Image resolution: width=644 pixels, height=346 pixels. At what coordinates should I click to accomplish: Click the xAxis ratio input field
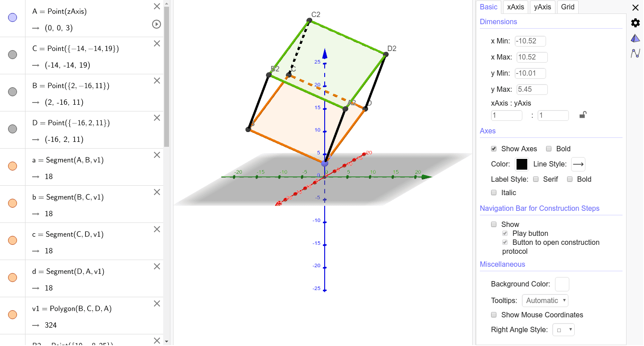point(507,115)
